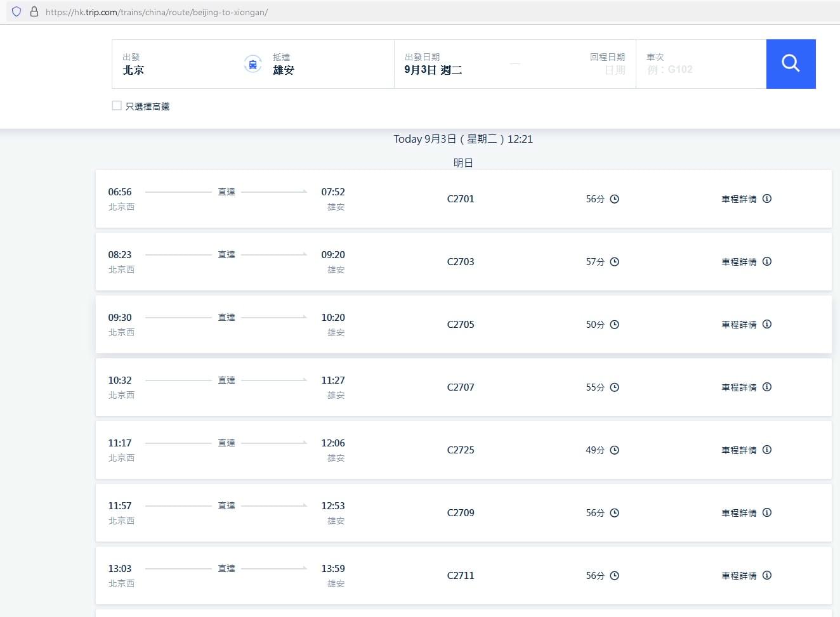Click the 50分 duration text
The image size is (840, 617).
(x=595, y=325)
